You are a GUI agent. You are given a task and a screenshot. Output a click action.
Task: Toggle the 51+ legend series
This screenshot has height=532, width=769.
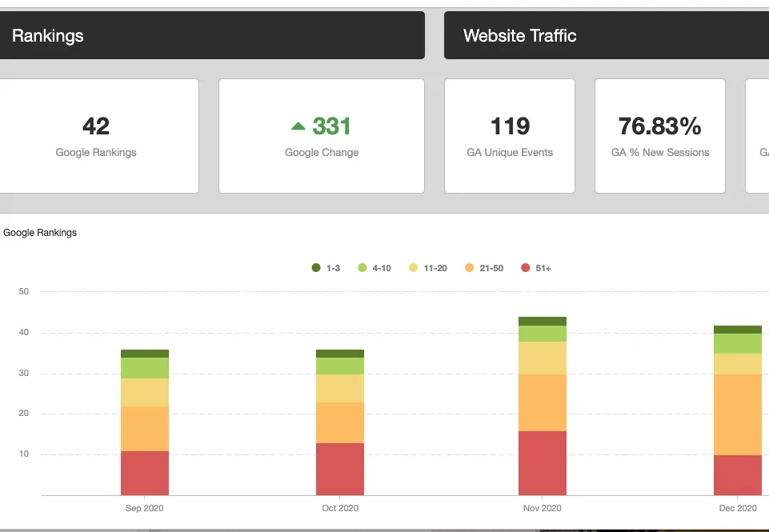click(535, 268)
